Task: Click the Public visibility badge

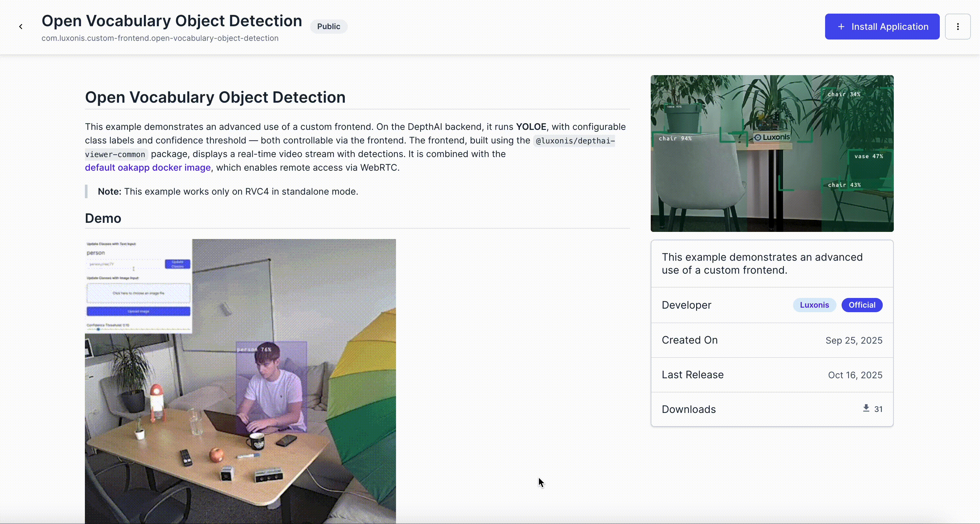Action: pyautogui.click(x=328, y=27)
